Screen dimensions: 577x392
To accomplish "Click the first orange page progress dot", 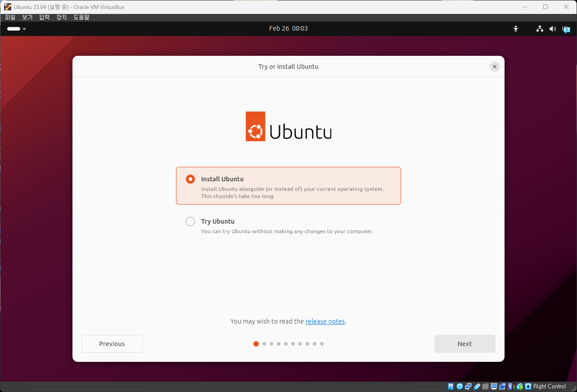I will (256, 344).
